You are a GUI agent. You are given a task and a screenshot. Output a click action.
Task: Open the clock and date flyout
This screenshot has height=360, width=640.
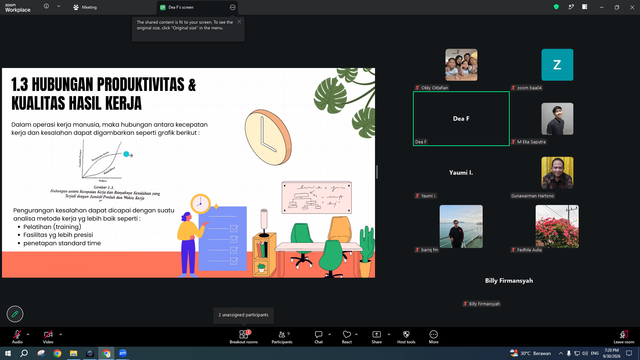[611, 353]
